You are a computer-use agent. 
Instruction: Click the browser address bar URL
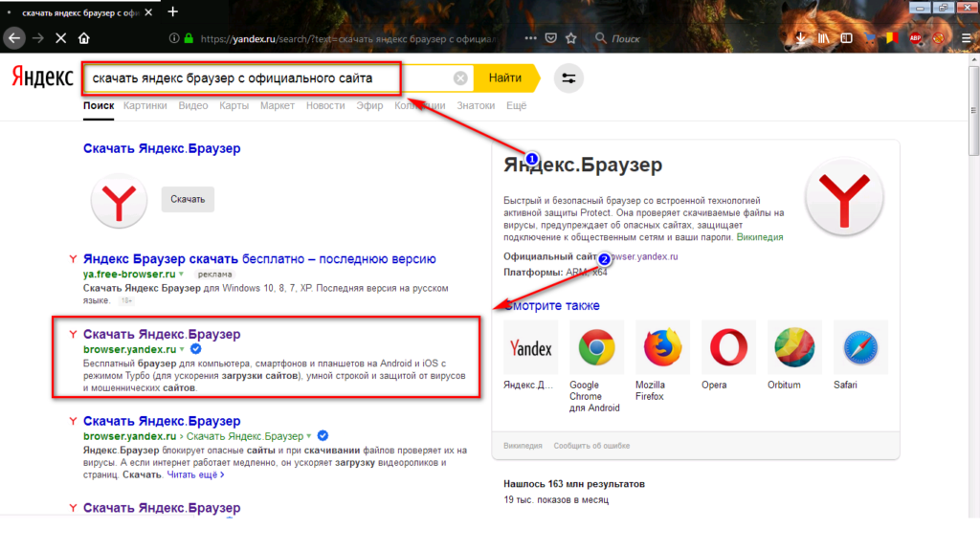point(347,38)
